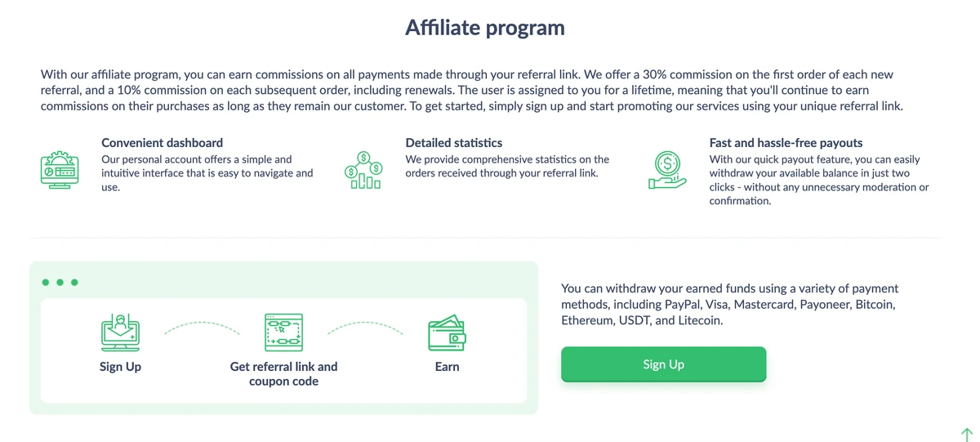The width and height of the screenshot is (980, 442).
Task: Click the Affiliate program heading
Action: [485, 28]
